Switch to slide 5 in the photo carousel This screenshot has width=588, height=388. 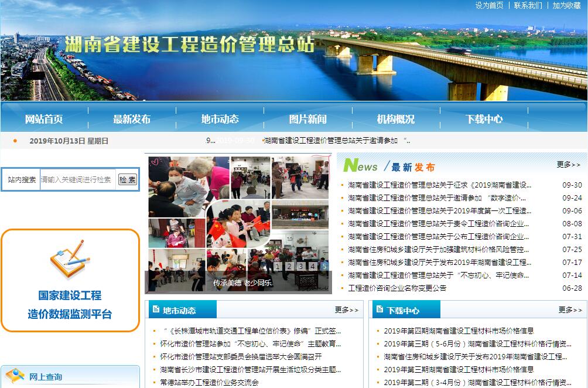point(324,267)
